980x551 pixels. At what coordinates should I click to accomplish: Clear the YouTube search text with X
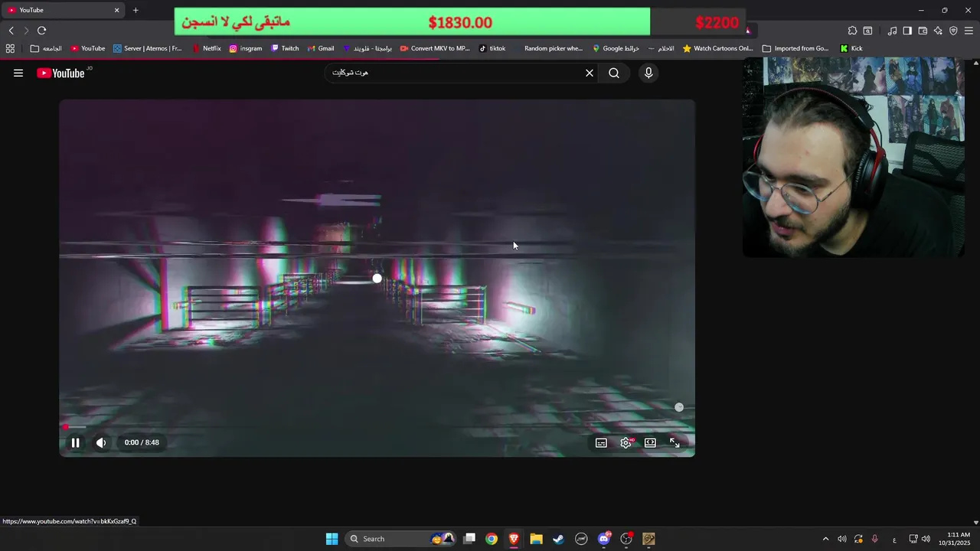[590, 73]
